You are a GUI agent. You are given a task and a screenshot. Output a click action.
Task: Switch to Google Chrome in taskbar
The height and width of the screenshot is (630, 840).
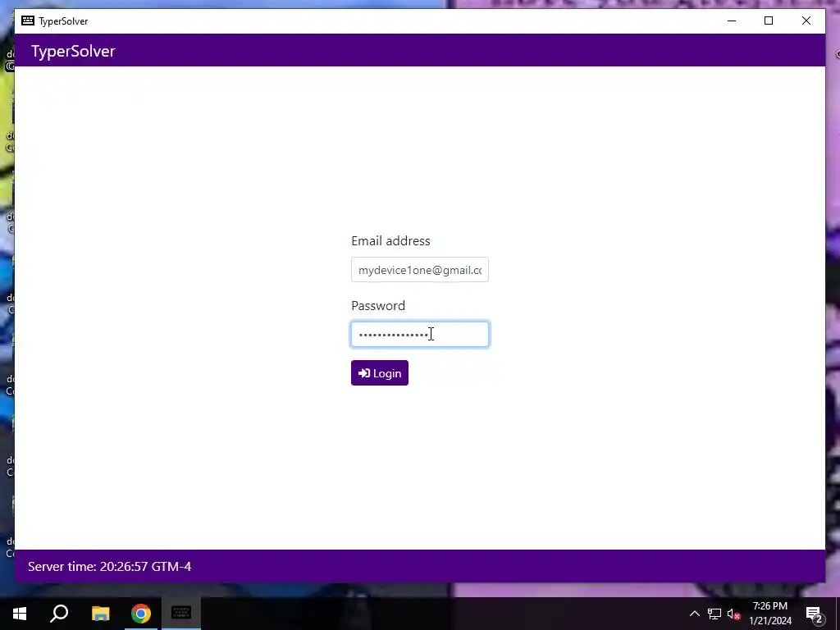pyautogui.click(x=141, y=614)
